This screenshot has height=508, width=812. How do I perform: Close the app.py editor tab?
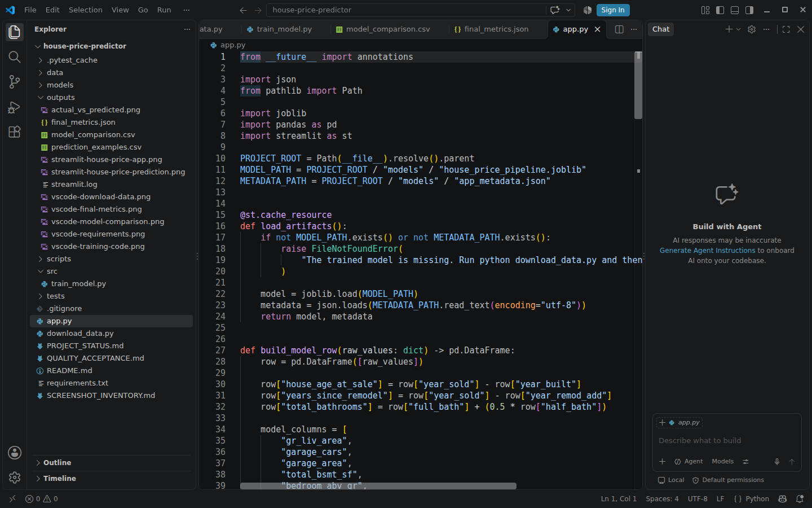coord(598,29)
